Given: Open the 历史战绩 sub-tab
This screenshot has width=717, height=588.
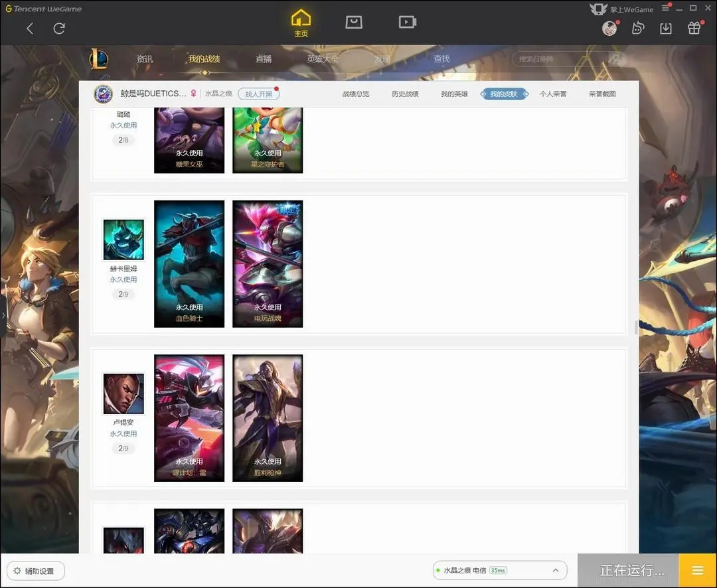Looking at the screenshot, I should click(405, 94).
